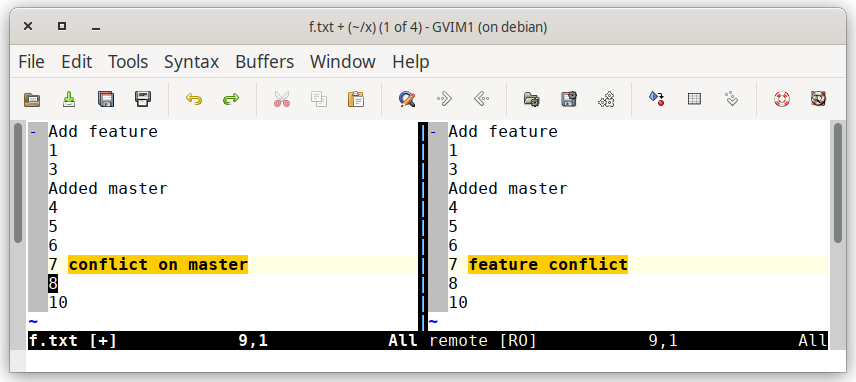856x382 pixels.
Task: Click 'Added master' line in left pane
Action: coord(108,189)
